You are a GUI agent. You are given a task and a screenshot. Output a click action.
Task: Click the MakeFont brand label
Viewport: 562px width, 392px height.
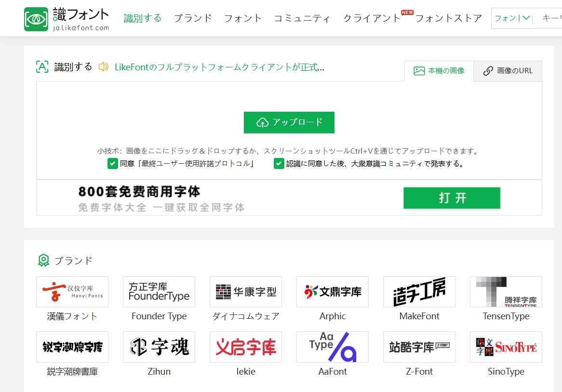(419, 316)
